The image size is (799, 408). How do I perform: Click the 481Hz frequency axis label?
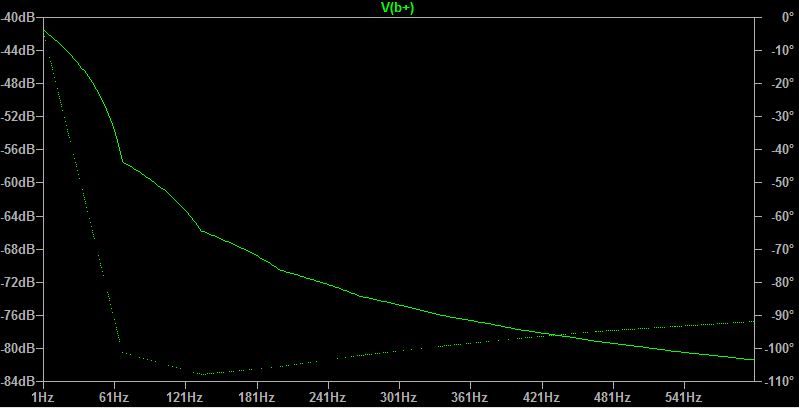(x=614, y=398)
